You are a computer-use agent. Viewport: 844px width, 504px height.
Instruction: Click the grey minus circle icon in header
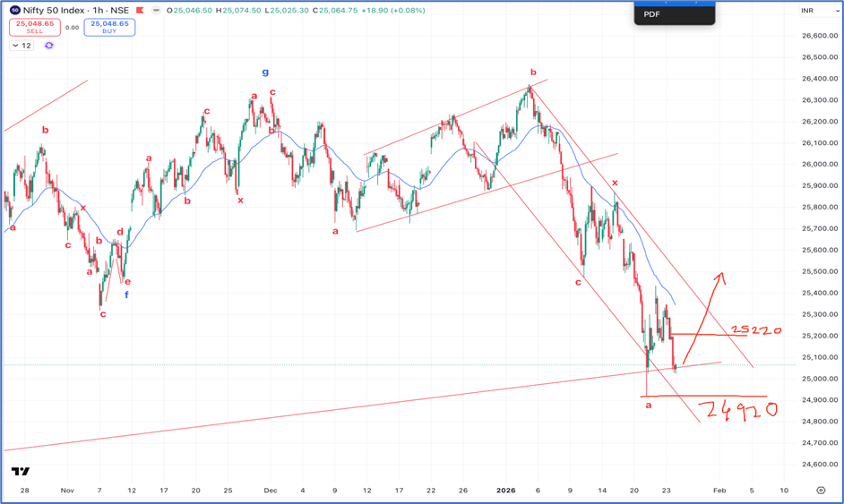coord(156,10)
